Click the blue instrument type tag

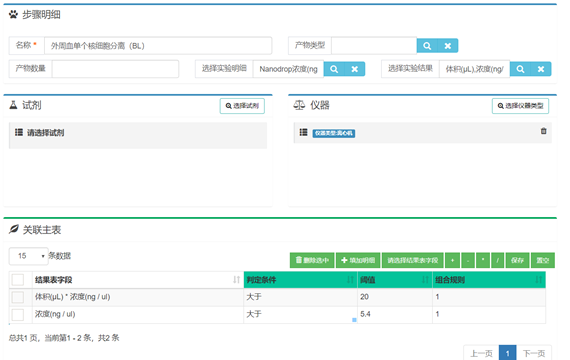(x=334, y=133)
